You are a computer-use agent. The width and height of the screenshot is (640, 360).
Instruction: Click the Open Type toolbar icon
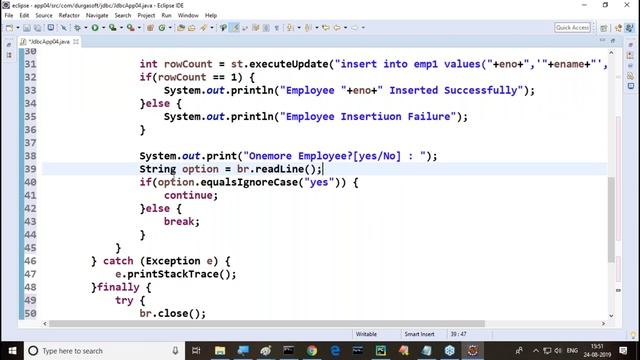(x=181, y=28)
